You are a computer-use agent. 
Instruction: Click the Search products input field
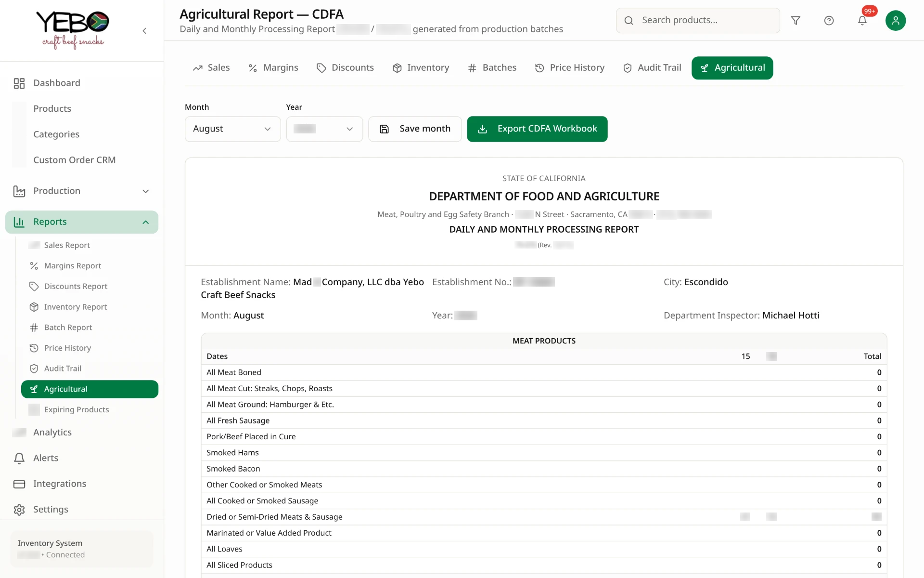698,20
